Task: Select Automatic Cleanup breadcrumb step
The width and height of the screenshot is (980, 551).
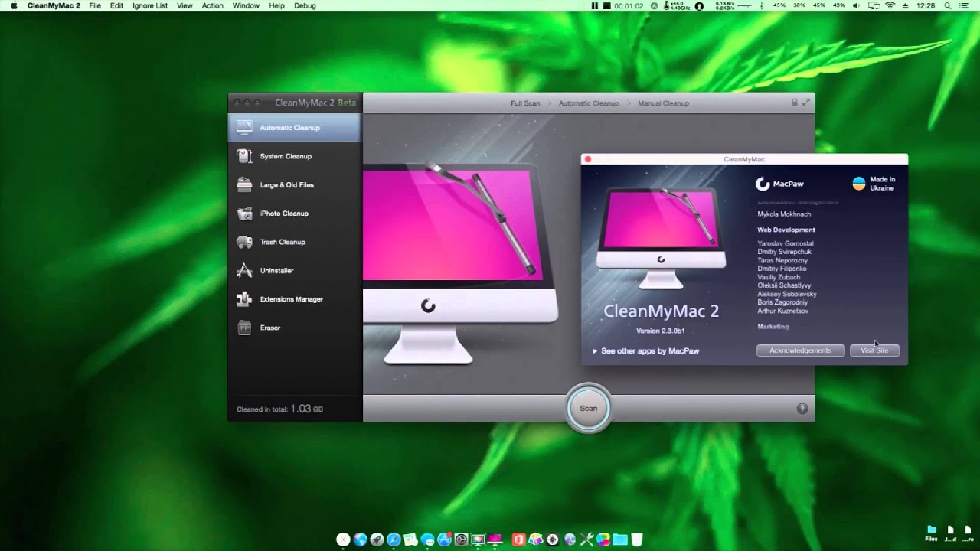Action: (588, 103)
